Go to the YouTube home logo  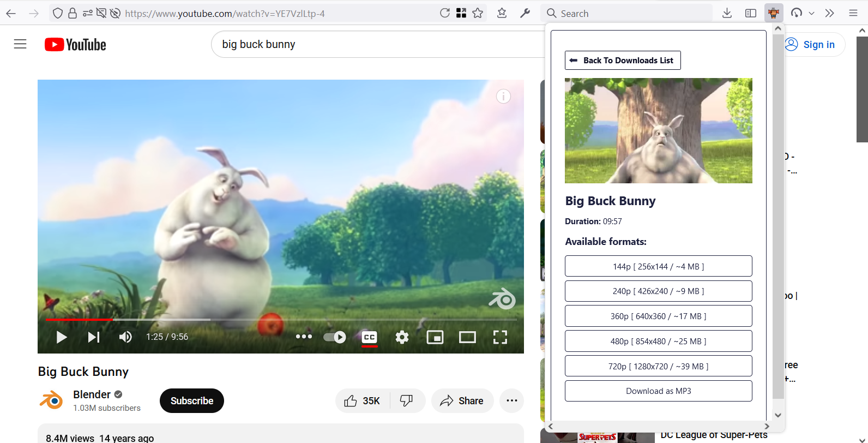tap(75, 45)
